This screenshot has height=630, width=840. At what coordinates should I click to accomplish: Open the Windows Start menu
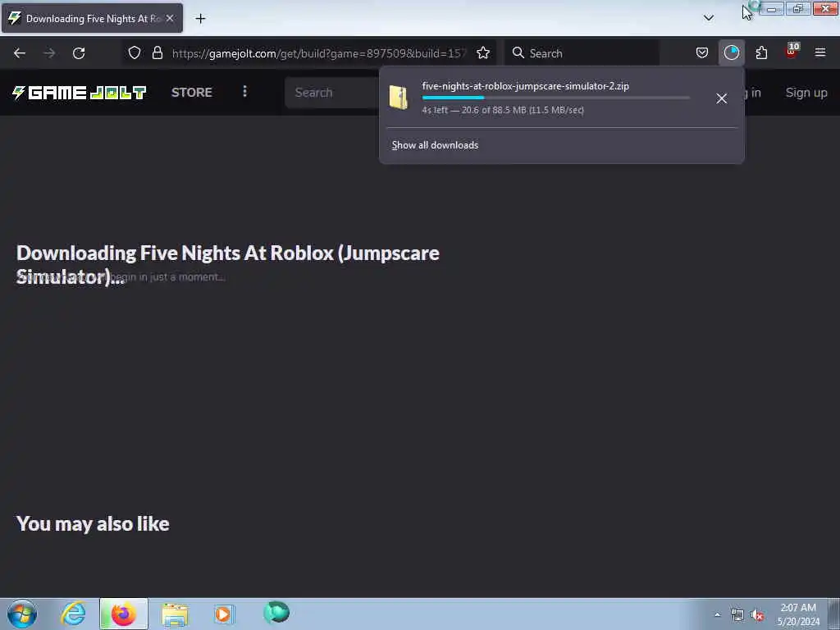tap(22, 614)
